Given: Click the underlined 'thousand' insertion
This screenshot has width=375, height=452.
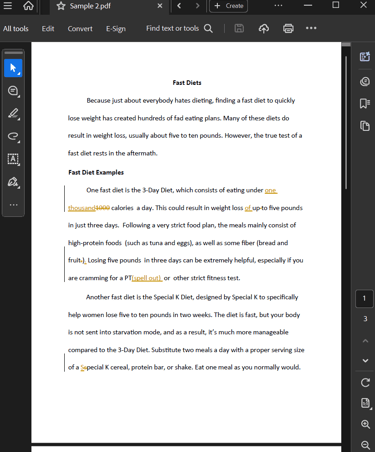Looking at the screenshot, I should click(82, 208).
